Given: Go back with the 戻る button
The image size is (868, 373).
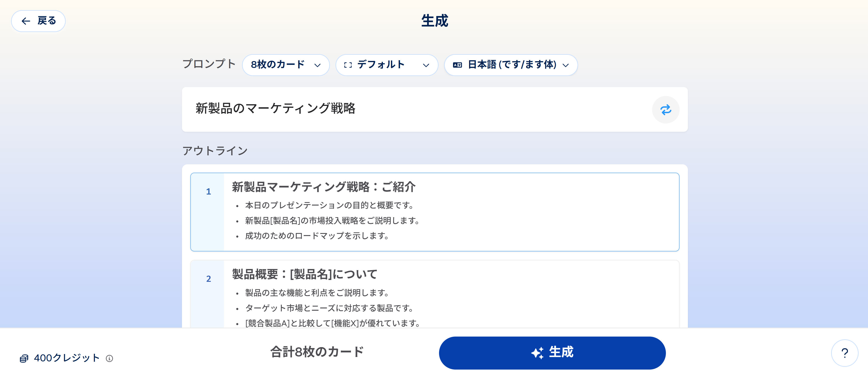Looking at the screenshot, I should pos(38,21).
